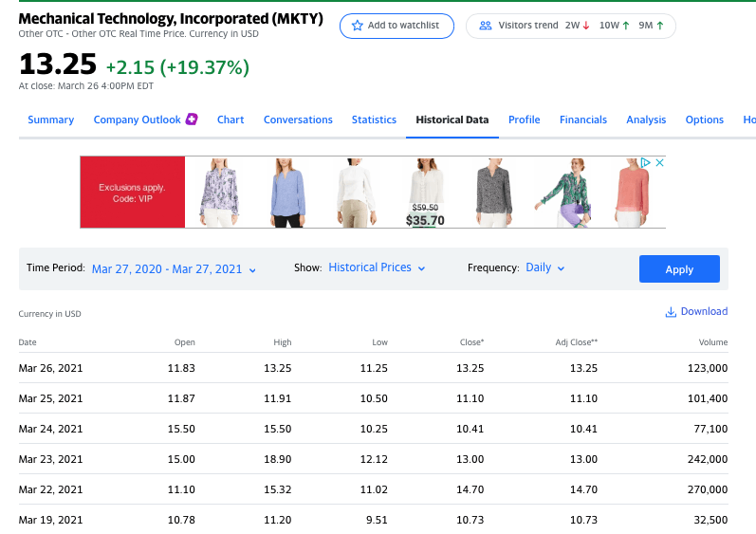Click the Volume column header
Image resolution: width=756 pixels, height=534 pixels.
point(713,342)
